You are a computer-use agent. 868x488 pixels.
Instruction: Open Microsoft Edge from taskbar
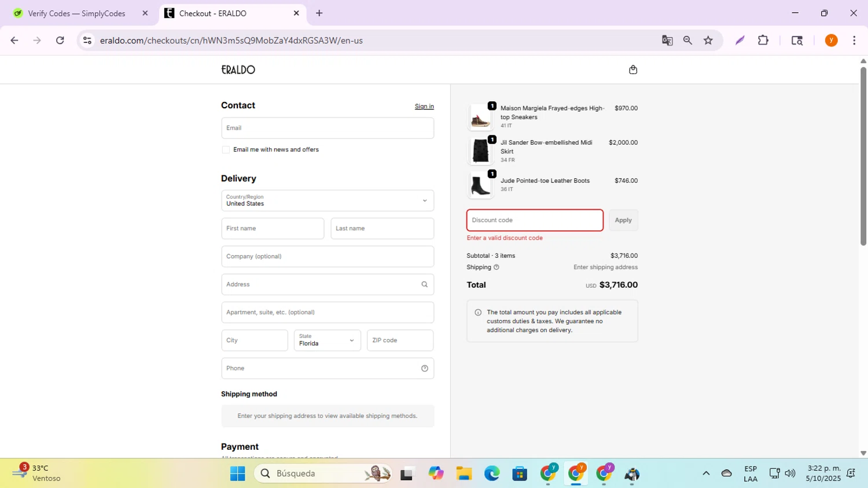[492, 474]
